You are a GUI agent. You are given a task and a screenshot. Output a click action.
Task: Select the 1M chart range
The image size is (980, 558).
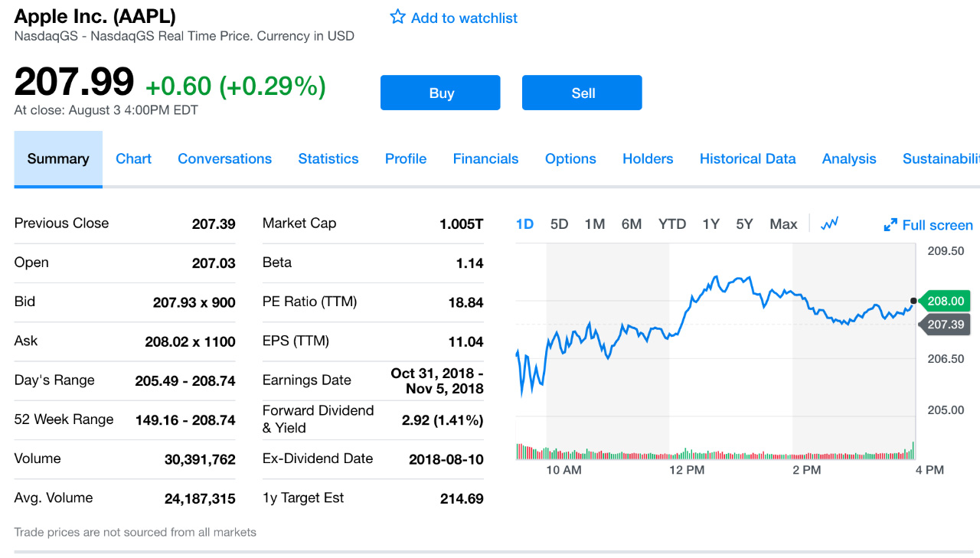point(594,224)
